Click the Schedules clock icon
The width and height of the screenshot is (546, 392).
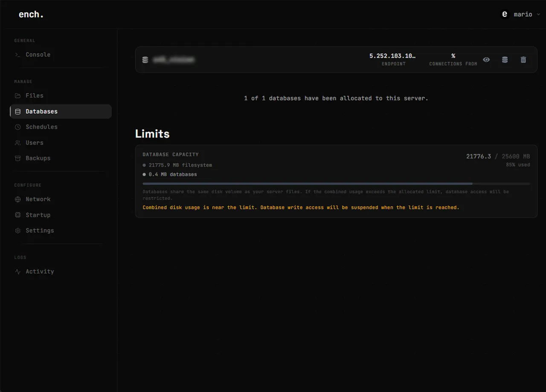pos(17,127)
